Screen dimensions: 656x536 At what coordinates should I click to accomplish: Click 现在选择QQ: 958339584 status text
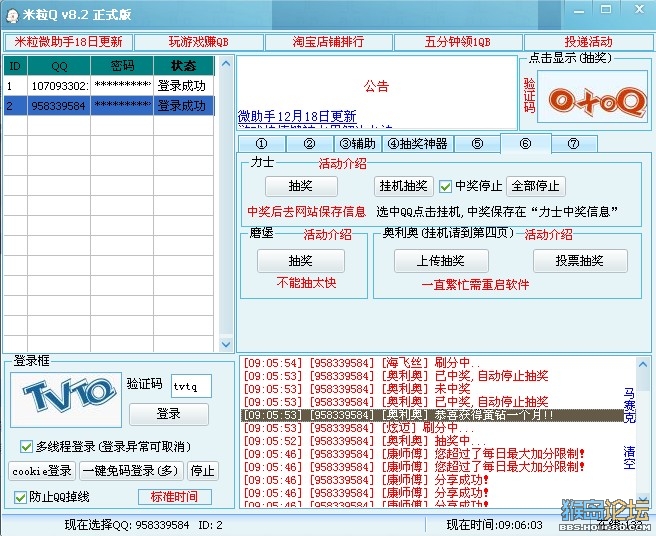(127, 525)
